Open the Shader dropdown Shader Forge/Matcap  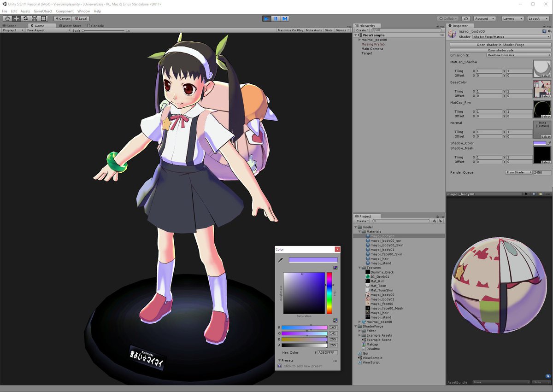(x=511, y=36)
